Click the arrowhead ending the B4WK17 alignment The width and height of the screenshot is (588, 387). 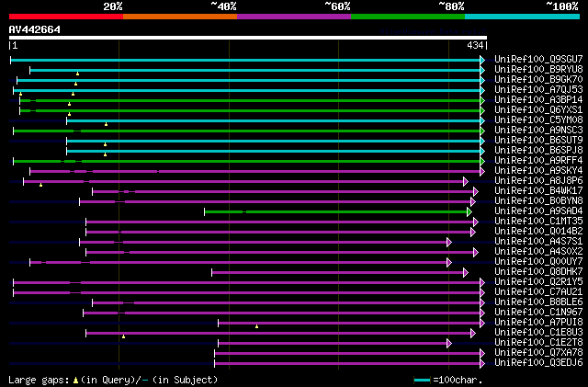pos(476,192)
